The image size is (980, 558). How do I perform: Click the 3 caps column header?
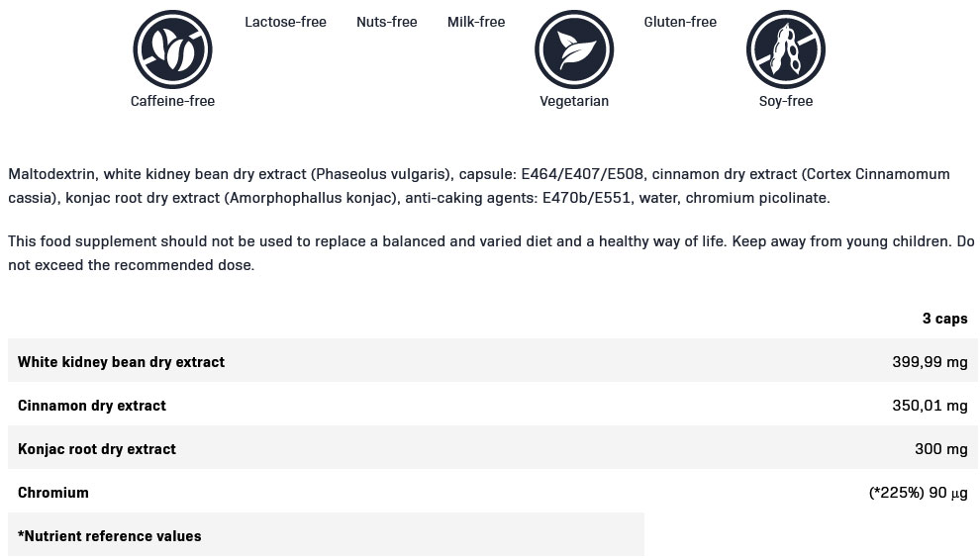pos(944,319)
